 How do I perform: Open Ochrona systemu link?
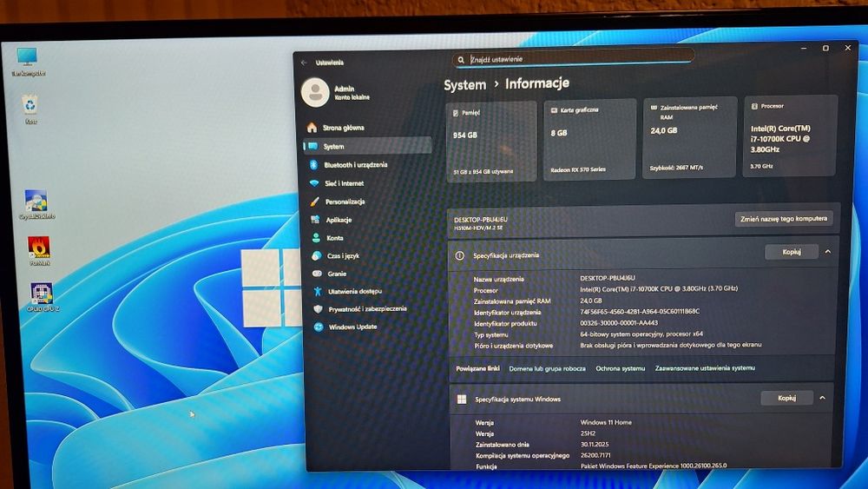coord(620,368)
